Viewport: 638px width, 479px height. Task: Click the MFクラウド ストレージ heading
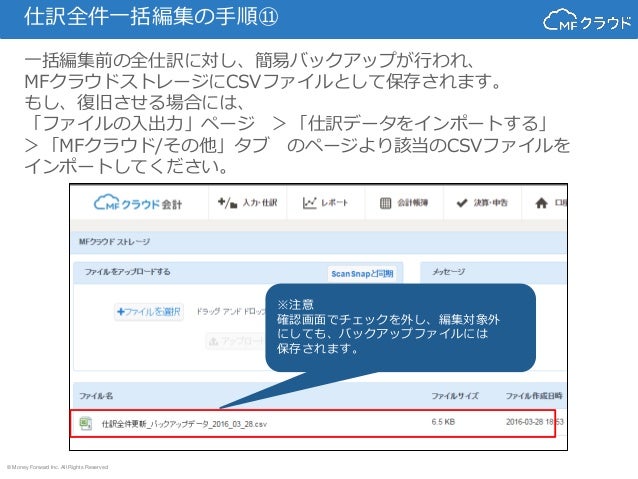pos(114,242)
